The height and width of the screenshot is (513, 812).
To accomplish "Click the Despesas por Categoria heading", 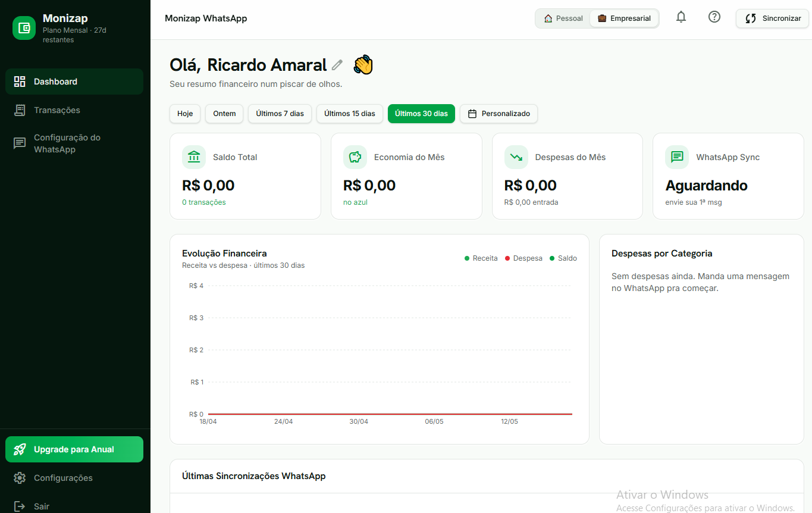I will (661, 254).
